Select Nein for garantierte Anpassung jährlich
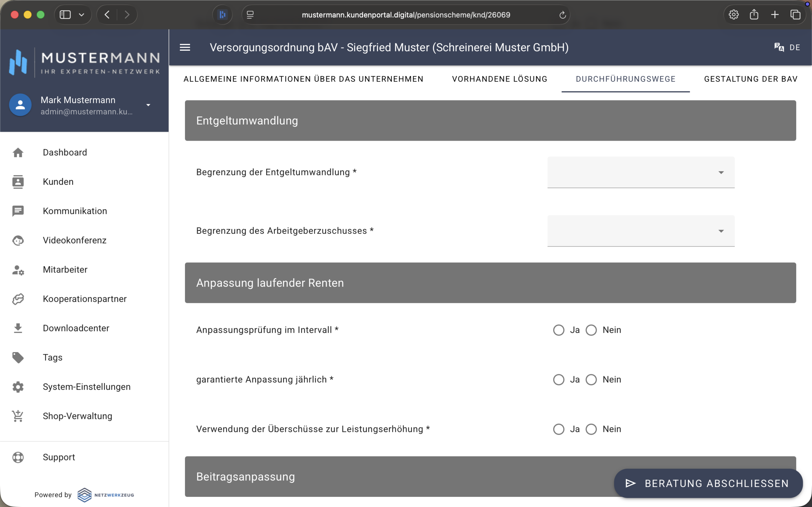 pos(591,380)
